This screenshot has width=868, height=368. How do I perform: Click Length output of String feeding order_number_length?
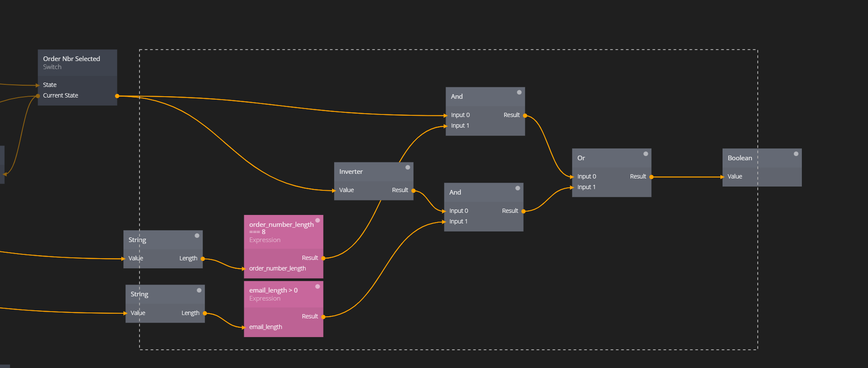pyautogui.click(x=203, y=259)
